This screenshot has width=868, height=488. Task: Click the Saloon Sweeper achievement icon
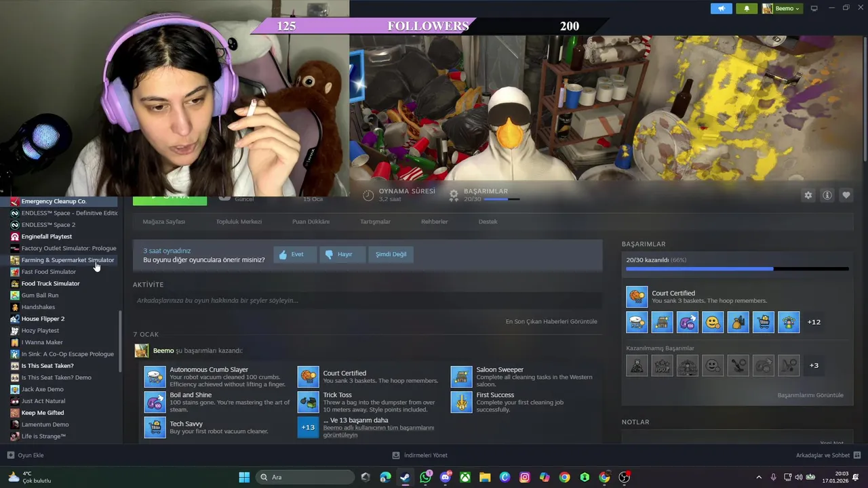[461, 377]
